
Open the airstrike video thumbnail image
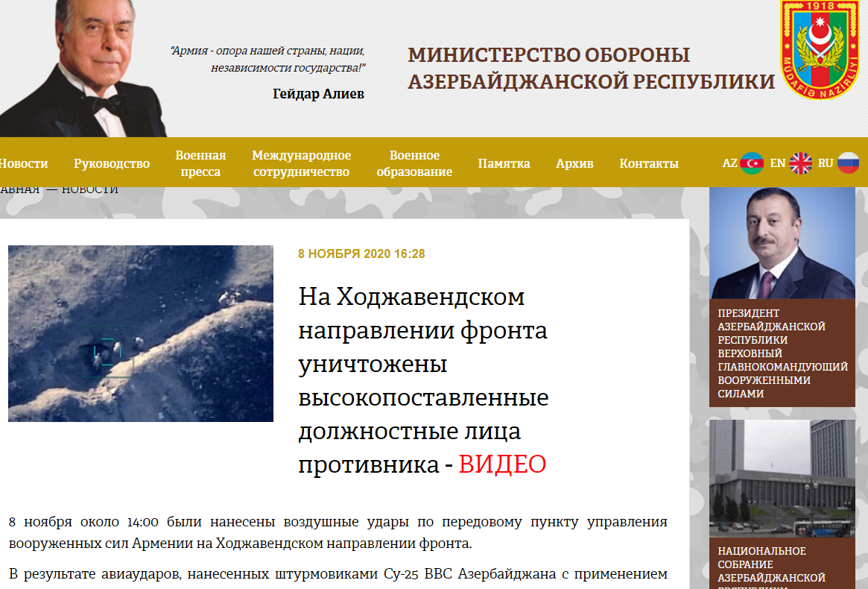pos(141,333)
